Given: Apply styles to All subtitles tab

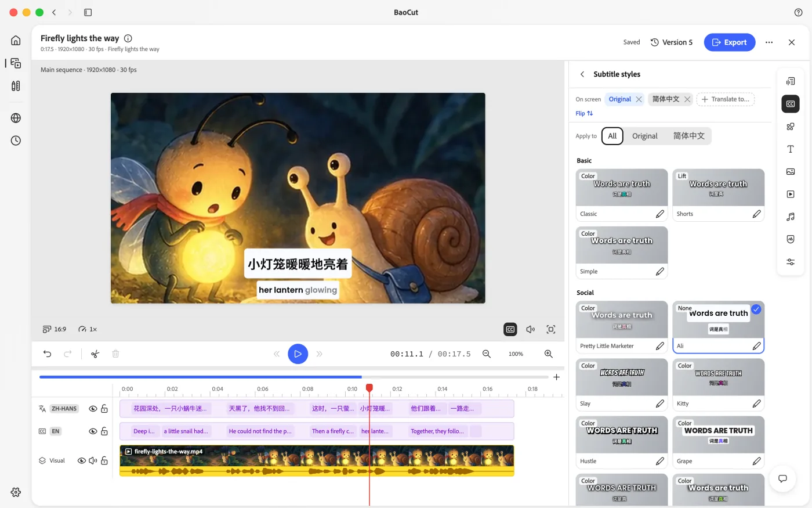Looking at the screenshot, I should coord(612,136).
